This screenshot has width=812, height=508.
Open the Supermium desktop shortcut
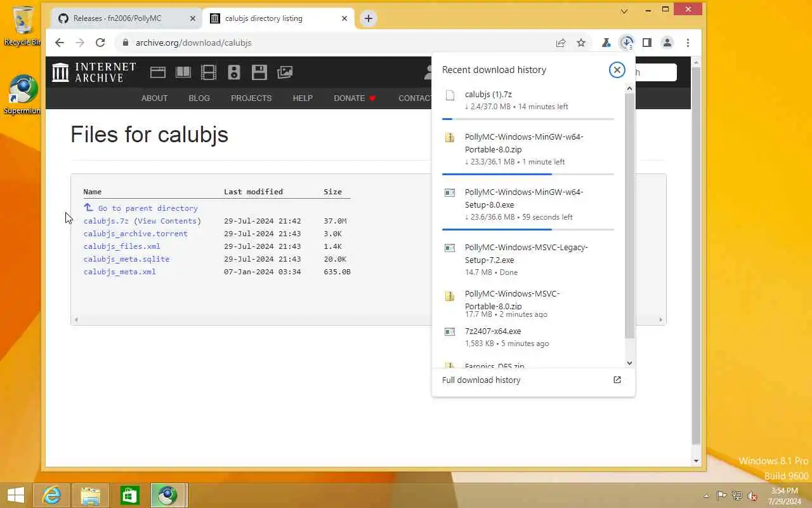click(23, 95)
